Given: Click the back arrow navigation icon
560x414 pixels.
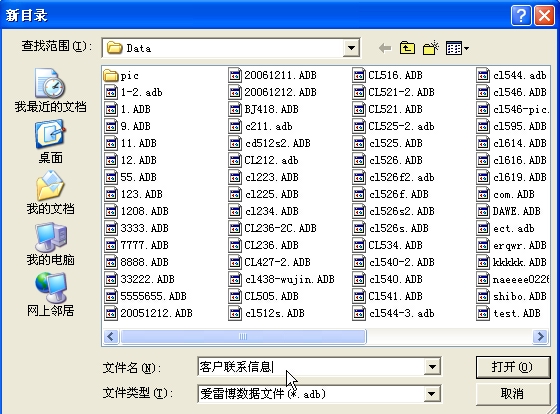Looking at the screenshot, I should click(x=385, y=48).
